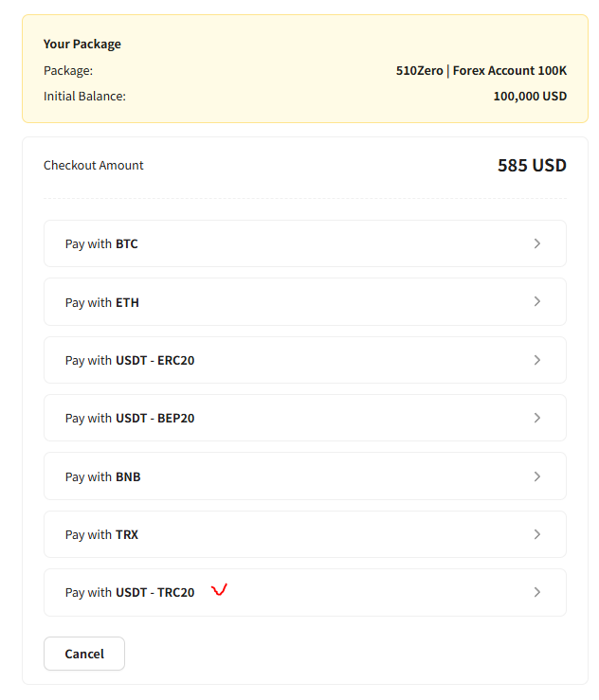Pay with USDT - TRC20
The image size is (599, 700).
(x=130, y=593)
